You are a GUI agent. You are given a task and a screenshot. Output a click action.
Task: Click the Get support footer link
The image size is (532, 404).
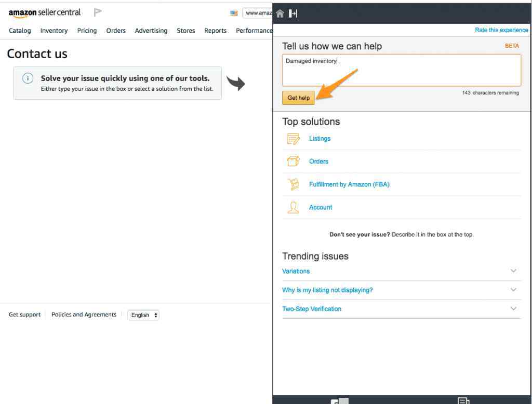(25, 315)
